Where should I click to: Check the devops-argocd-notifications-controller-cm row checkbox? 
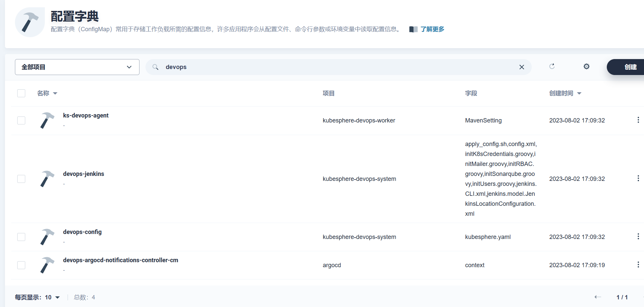21,265
